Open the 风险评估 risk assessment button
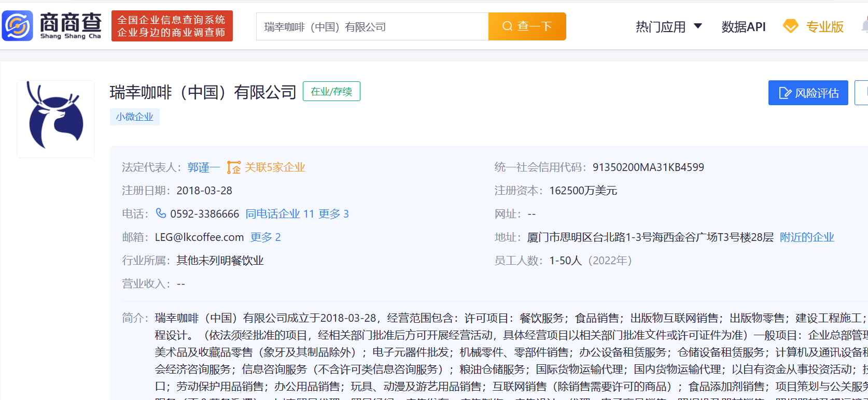 (808, 93)
